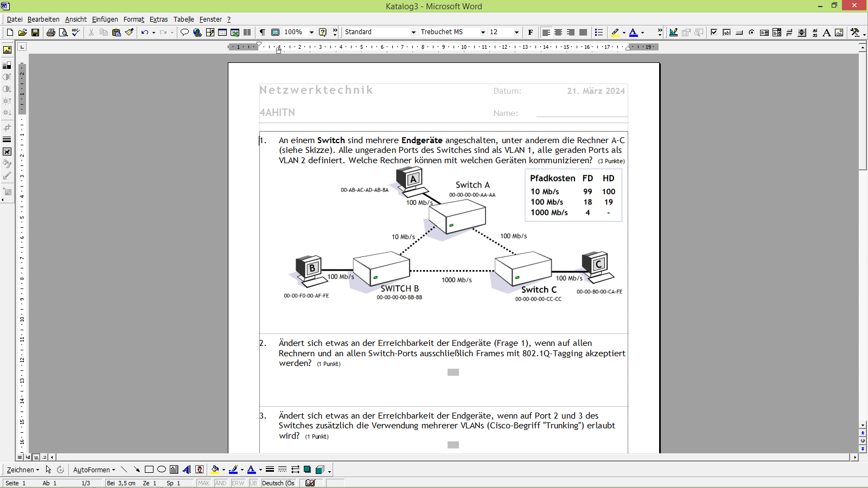Open the zoom 100% dropdown
Viewport: 868px width, 488px height.
(x=311, y=33)
